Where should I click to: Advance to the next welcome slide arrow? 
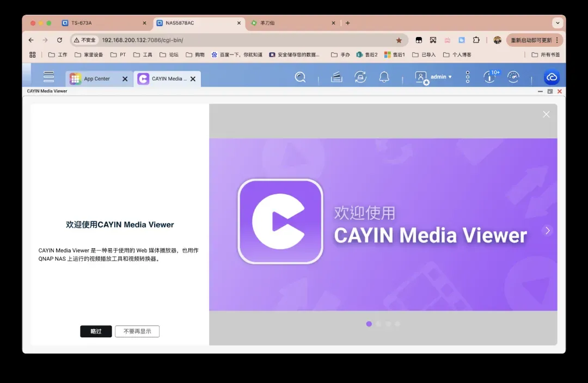coord(548,230)
